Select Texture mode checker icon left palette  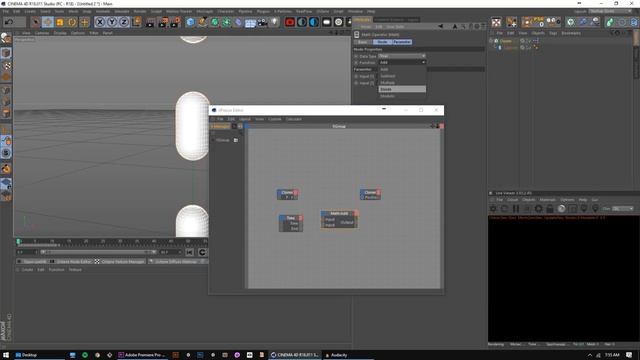click(x=6, y=65)
